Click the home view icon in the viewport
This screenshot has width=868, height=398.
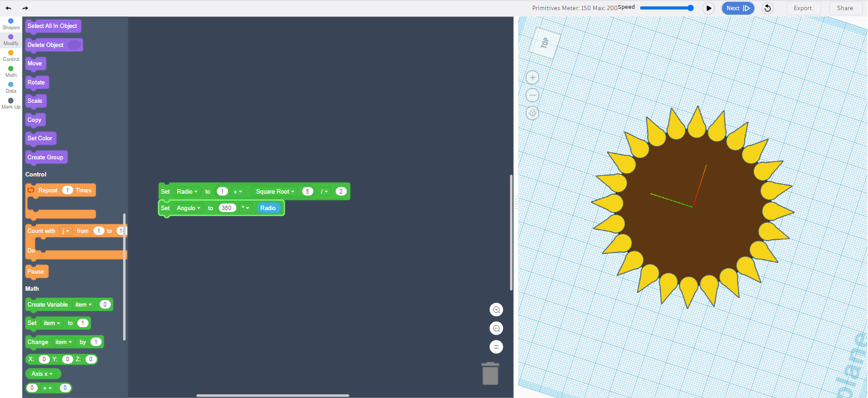(x=533, y=113)
